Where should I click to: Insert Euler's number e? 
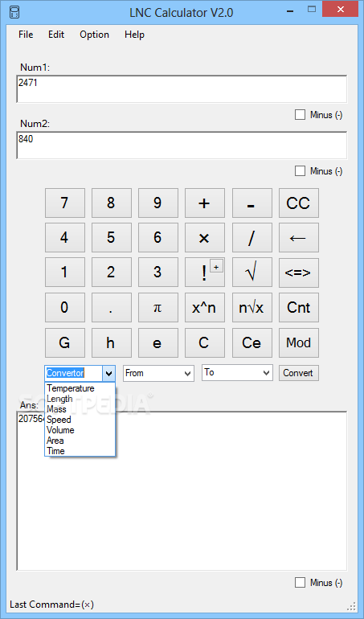point(158,342)
